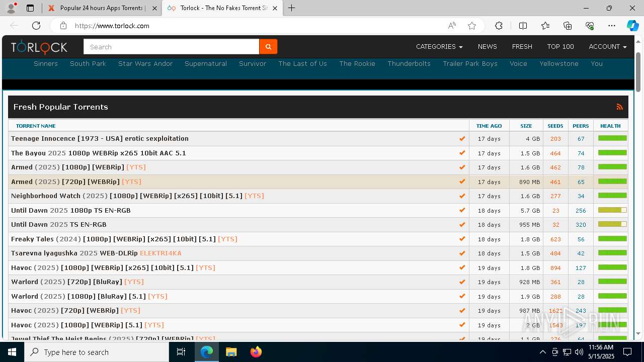Open the browser profile icon

[x=11, y=8]
